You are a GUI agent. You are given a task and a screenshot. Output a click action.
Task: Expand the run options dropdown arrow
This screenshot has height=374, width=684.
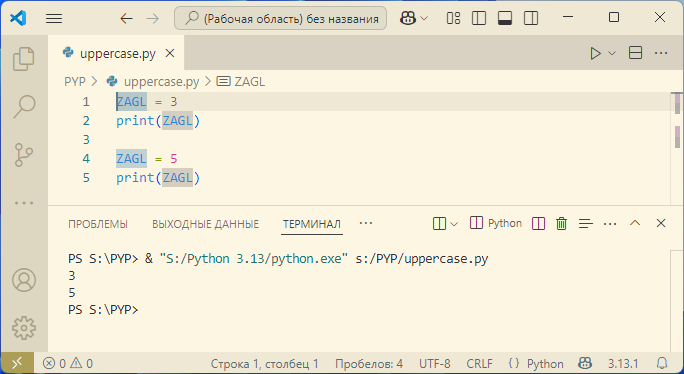612,53
